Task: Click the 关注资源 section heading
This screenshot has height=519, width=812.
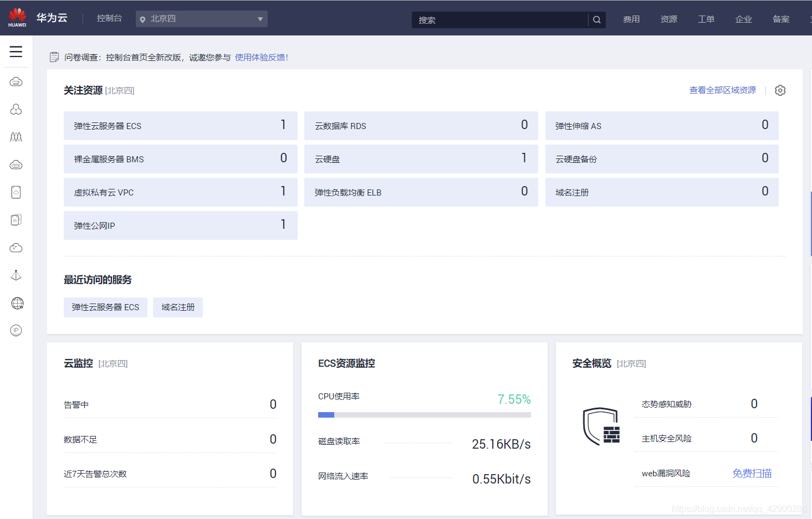Action: click(83, 90)
